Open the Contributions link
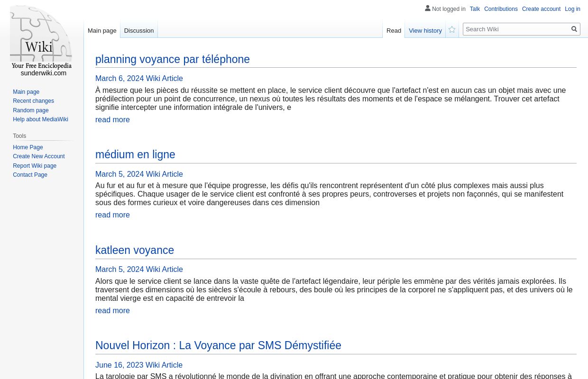This screenshot has height=379, width=588. (x=501, y=9)
